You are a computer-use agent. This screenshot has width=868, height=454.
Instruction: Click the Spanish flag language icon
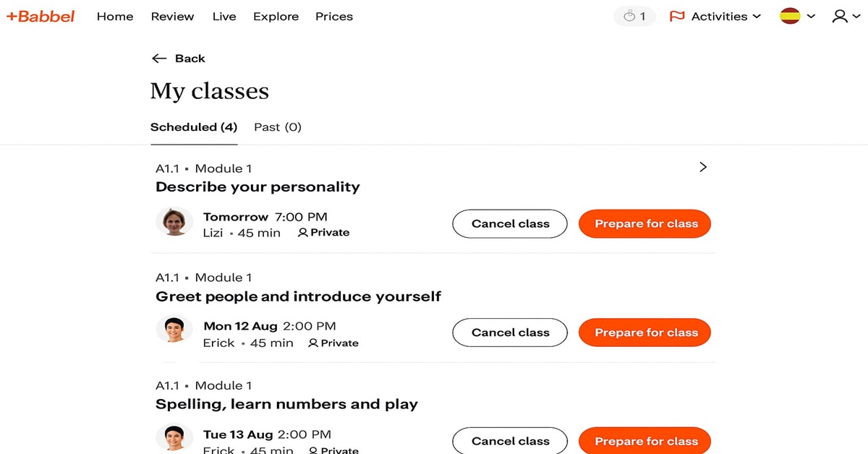coord(790,16)
